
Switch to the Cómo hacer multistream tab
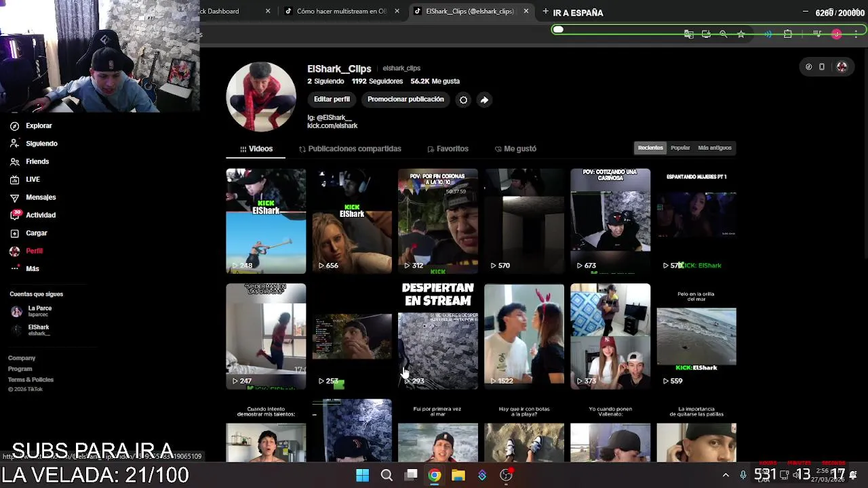point(341,12)
